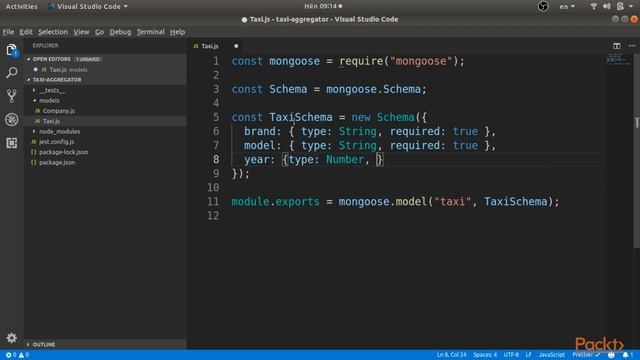The image size is (640, 360).
Task: Open the Go menu
Action: click(x=99, y=32)
